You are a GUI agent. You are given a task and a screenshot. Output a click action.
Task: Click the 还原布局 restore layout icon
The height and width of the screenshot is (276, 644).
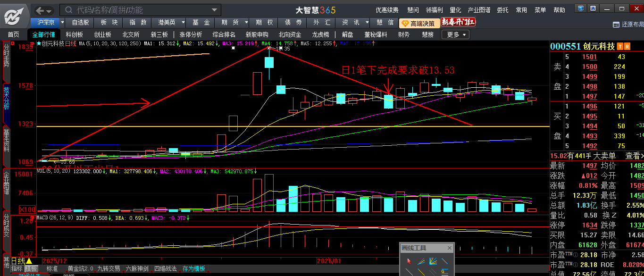point(615,25)
